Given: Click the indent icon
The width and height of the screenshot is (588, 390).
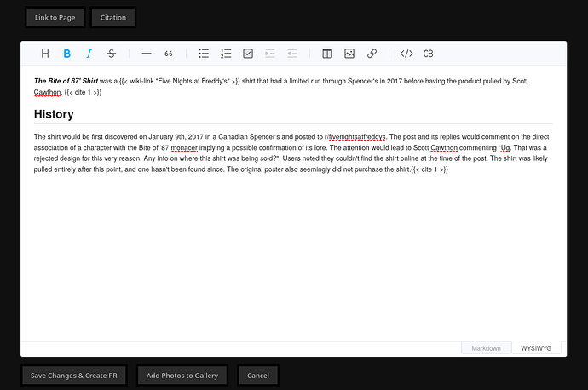Looking at the screenshot, I should coord(270,54).
